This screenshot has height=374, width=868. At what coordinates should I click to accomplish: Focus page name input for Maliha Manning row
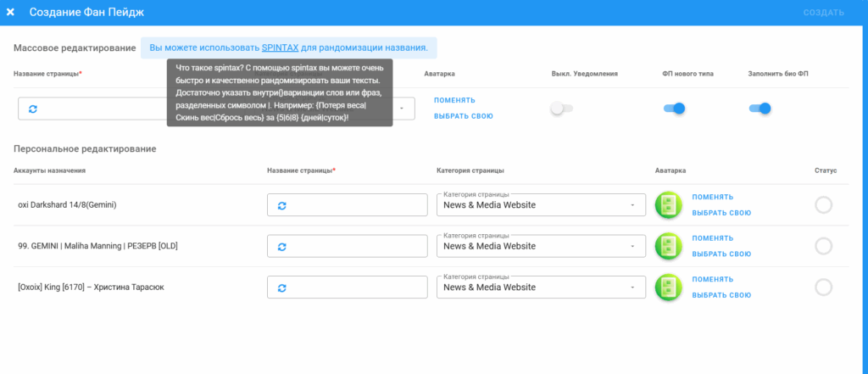347,246
